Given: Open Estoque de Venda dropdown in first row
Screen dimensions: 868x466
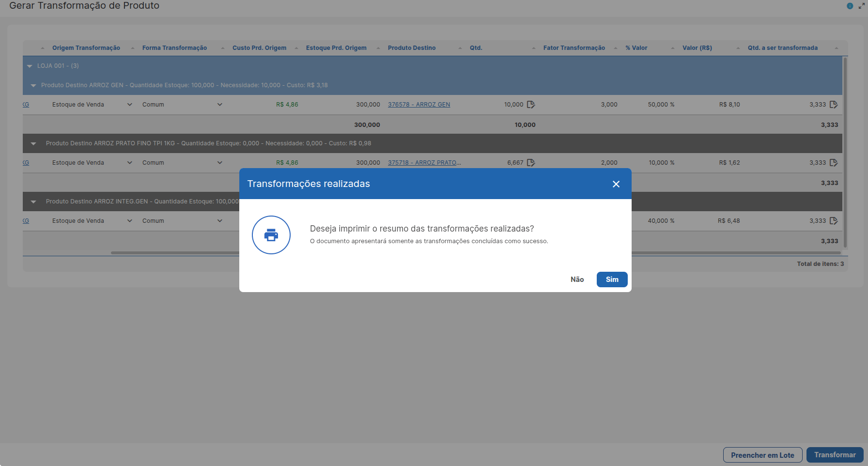Looking at the screenshot, I should (x=92, y=105).
